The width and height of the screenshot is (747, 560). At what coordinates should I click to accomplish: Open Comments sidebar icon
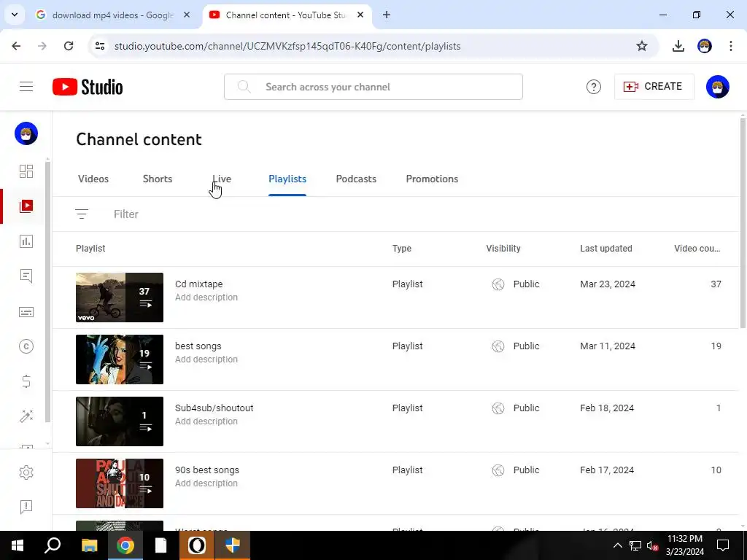coord(26,276)
